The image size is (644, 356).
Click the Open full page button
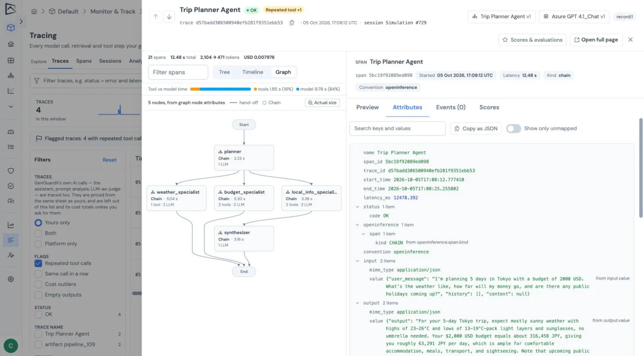596,39
